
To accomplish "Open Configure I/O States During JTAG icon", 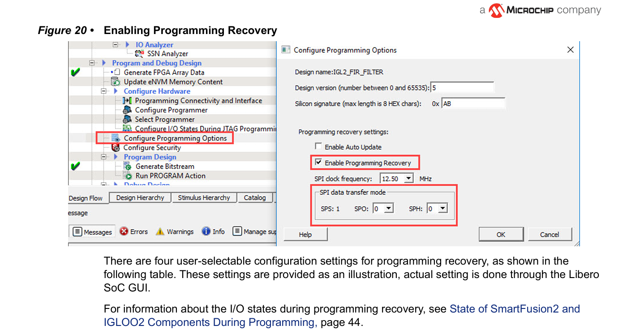I will [x=127, y=129].
